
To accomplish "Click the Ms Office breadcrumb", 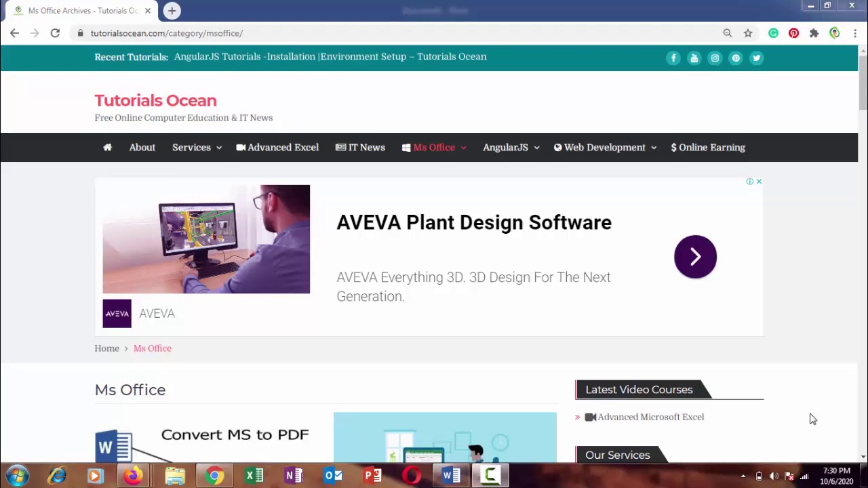I will (153, 348).
